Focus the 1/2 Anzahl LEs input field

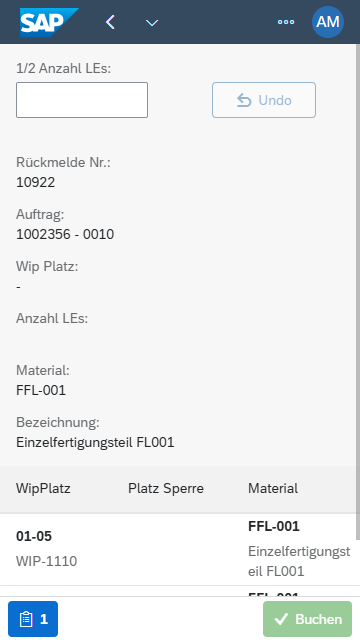(x=82, y=100)
